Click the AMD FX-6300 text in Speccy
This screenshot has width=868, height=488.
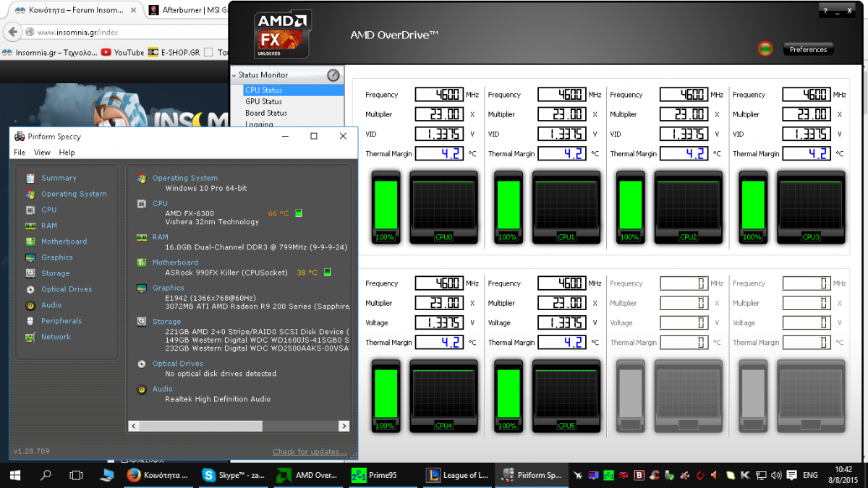(x=190, y=213)
